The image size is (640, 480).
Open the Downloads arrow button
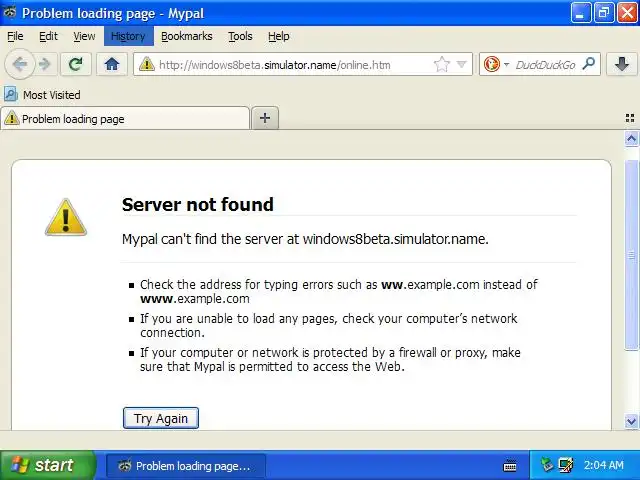click(621, 64)
